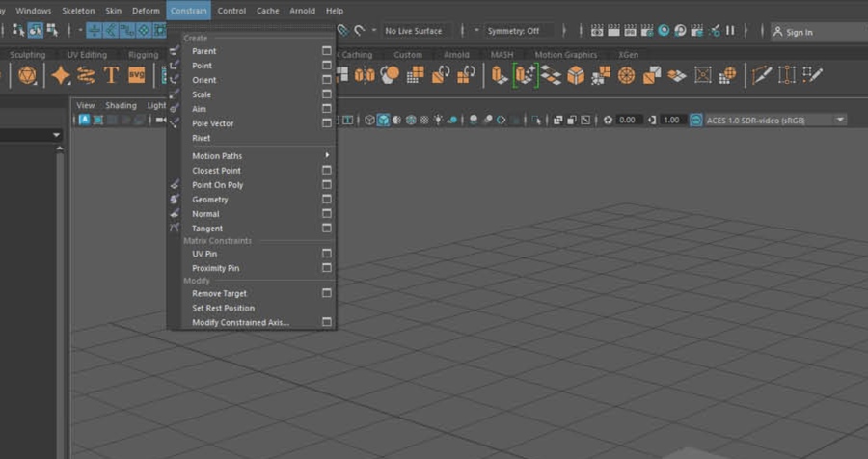Click Set Rest Position menu entry
This screenshot has height=459, width=868.
click(x=223, y=308)
